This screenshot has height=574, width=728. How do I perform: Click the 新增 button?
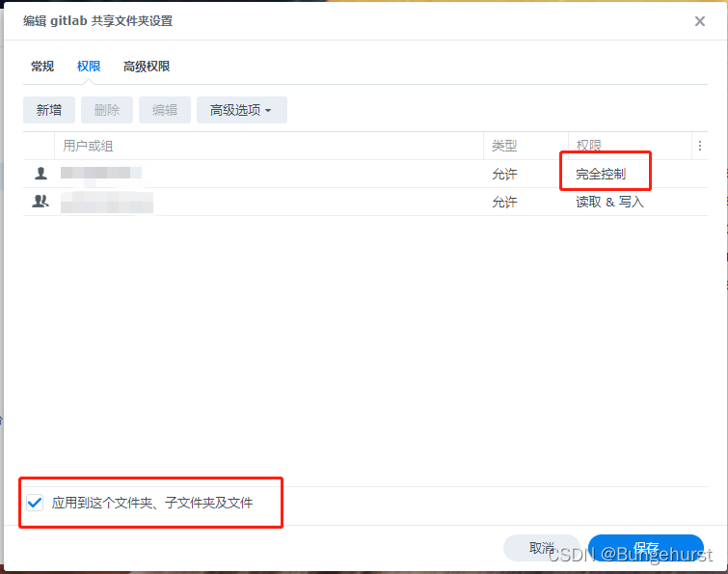[49, 110]
